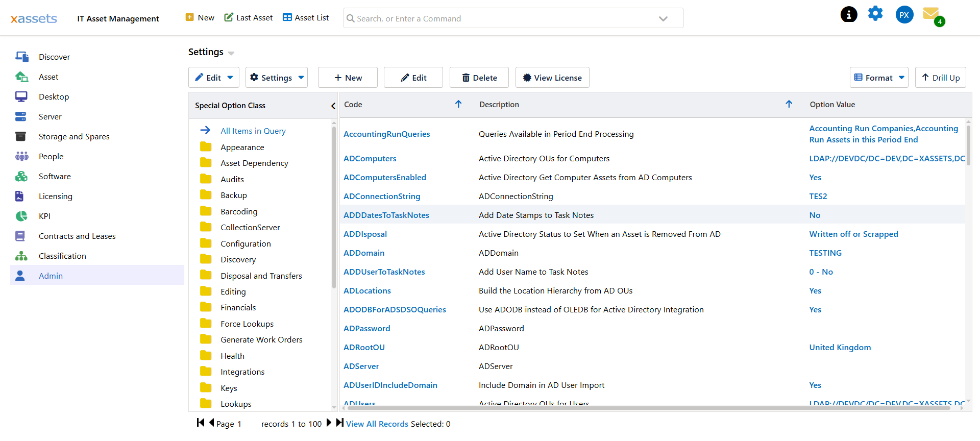Open the ADUserIDIncludeDomain code link
Image resolution: width=980 pixels, height=441 pixels.
(390, 385)
